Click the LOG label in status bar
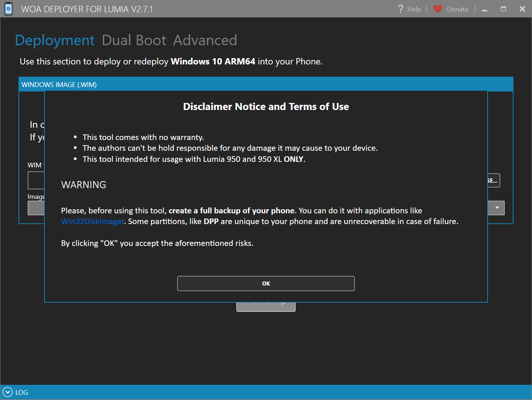 (21, 393)
